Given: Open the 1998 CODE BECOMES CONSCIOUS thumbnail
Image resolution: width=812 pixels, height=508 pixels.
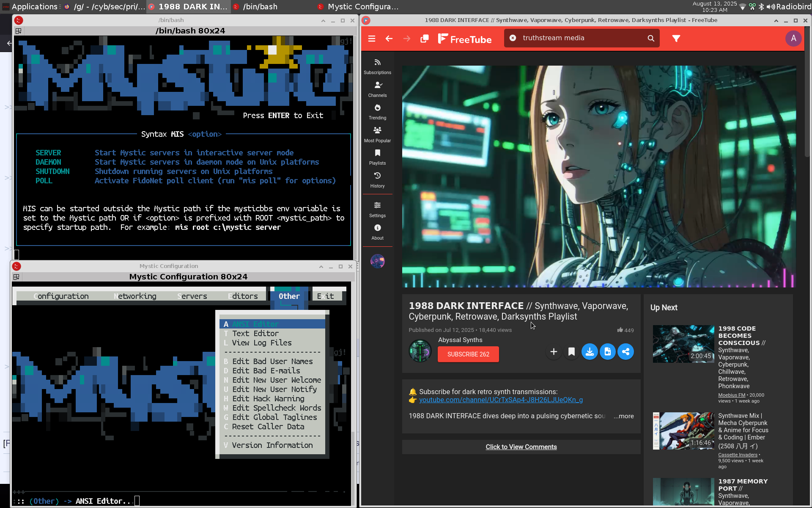Looking at the screenshot, I should click(x=683, y=344).
